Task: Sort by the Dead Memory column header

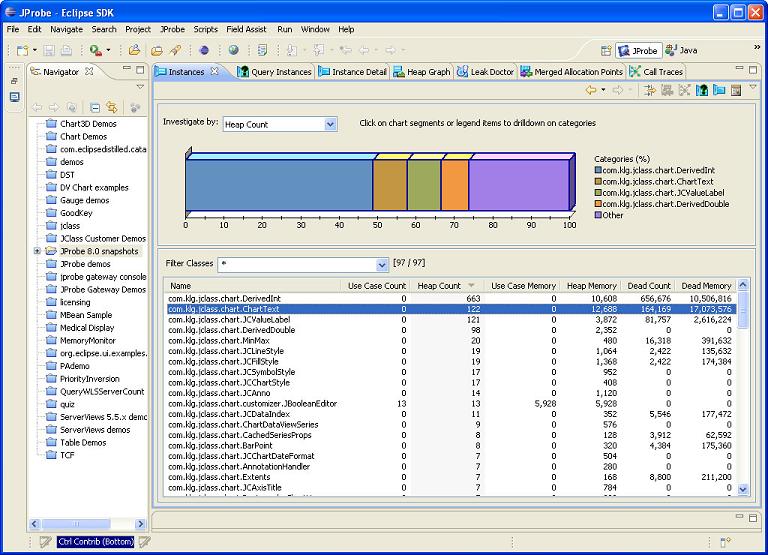Action: click(706, 286)
